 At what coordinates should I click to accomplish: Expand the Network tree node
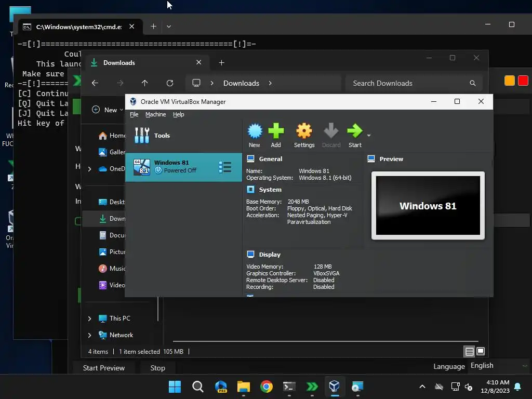89,335
